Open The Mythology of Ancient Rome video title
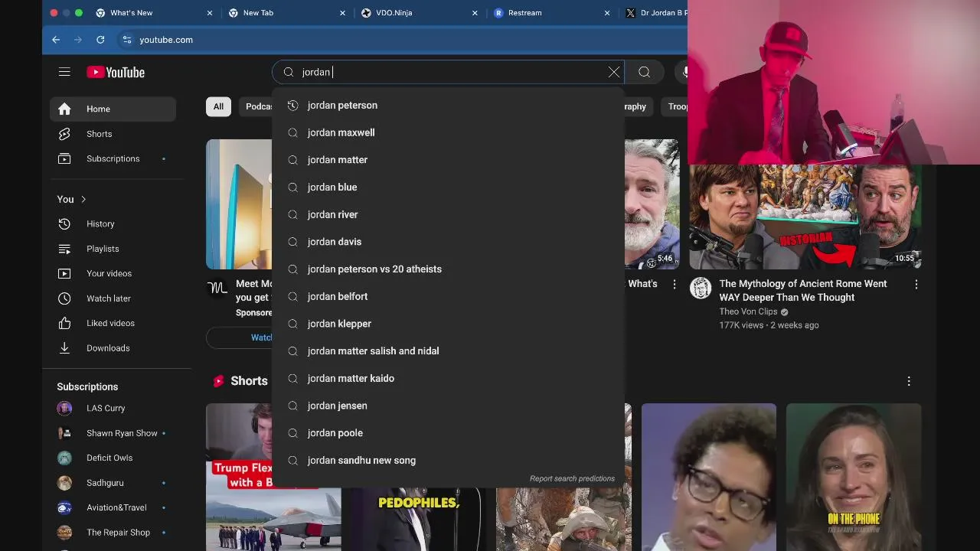Viewport: 980px width, 551px height. click(x=803, y=290)
